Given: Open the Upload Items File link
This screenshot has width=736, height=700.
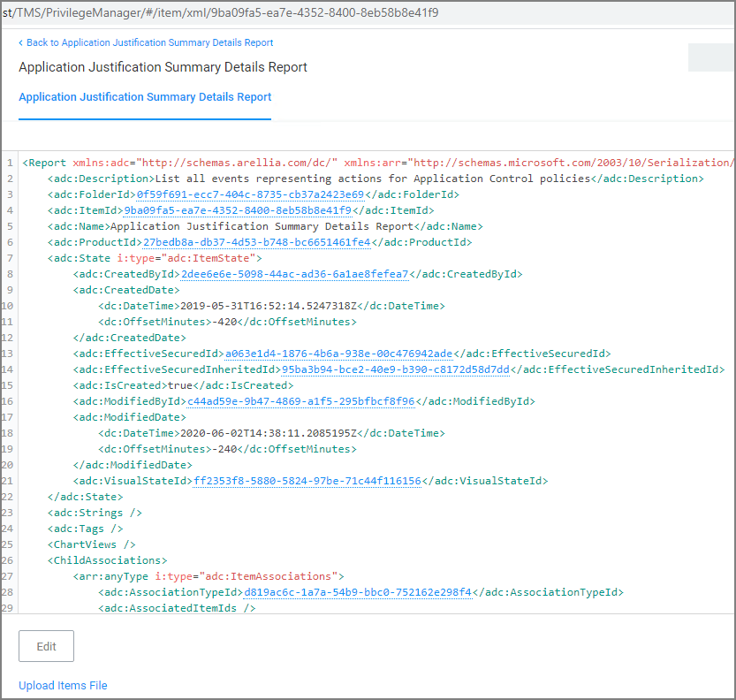Looking at the screenshot, I should click(63, 685).
